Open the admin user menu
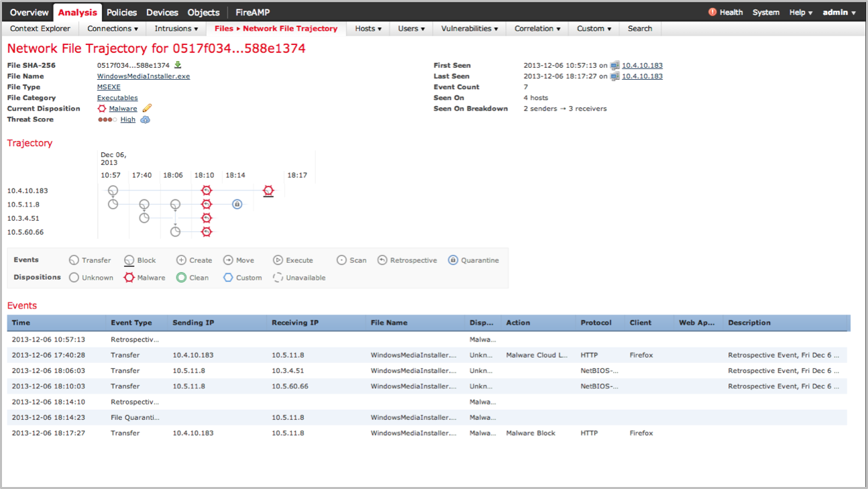The image size is (868, 489). point(839,12)
